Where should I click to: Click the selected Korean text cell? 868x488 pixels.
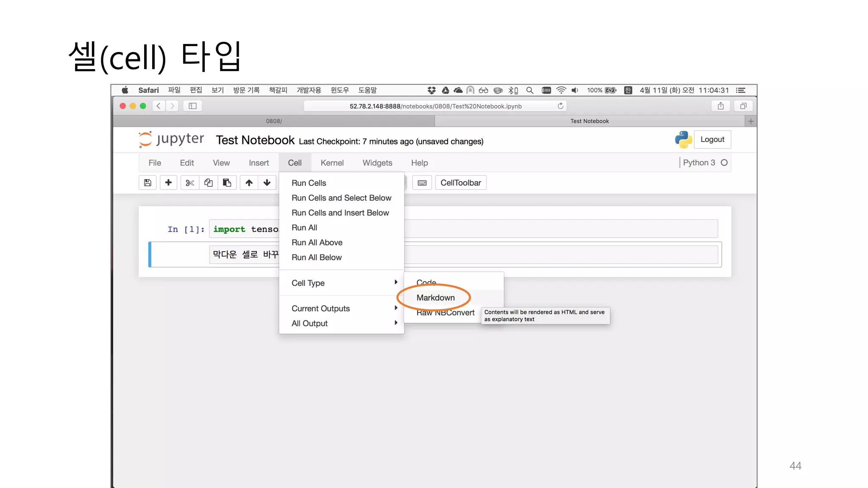[x=463, y=255]
